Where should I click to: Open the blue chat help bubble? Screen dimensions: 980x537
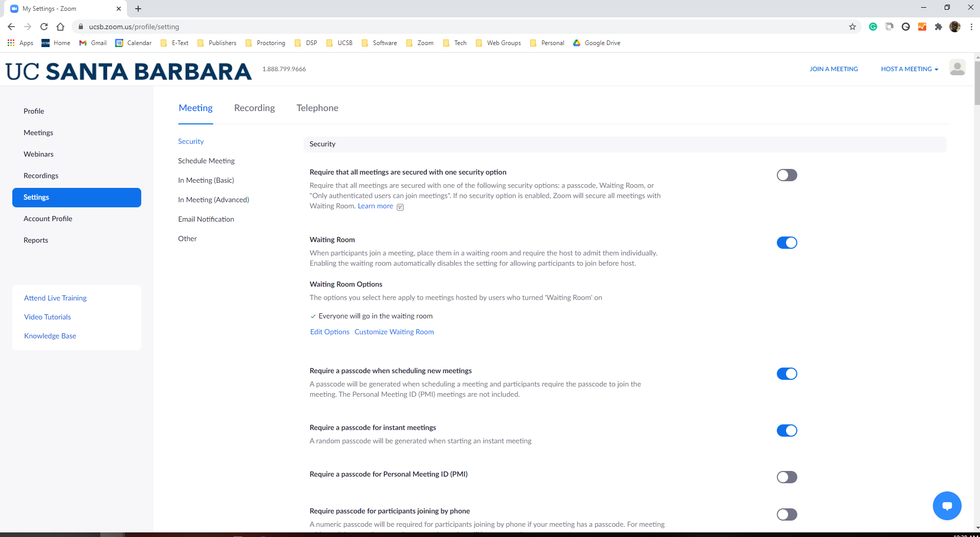click(x=947, y=506)
